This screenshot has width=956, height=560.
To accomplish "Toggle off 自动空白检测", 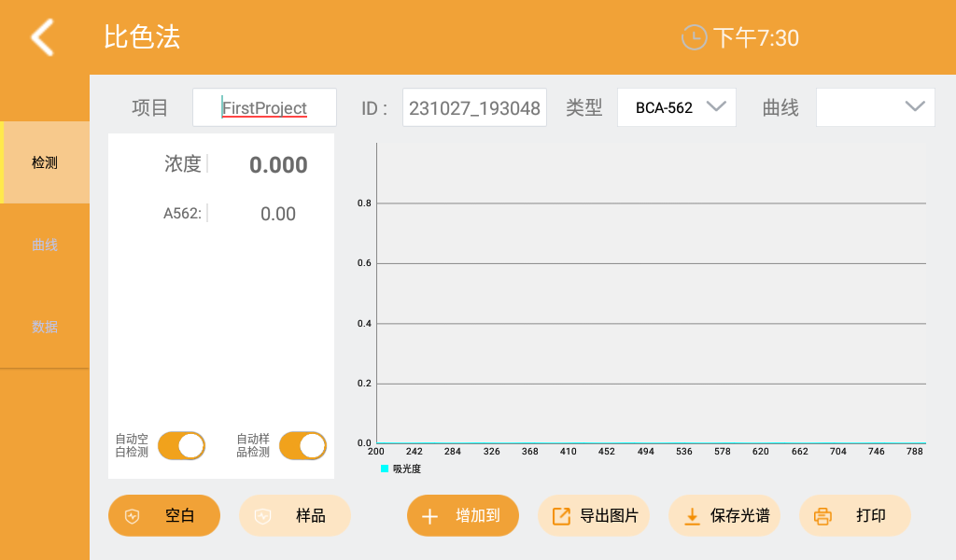I will 181,445.
